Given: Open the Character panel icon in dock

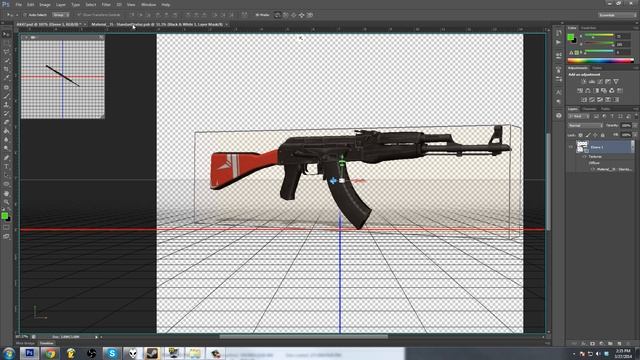Looking at the screenshot, I should point(559,92).
